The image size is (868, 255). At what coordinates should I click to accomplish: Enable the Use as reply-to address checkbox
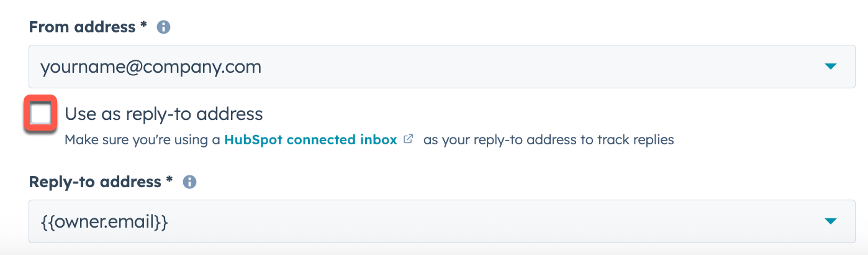41,114
